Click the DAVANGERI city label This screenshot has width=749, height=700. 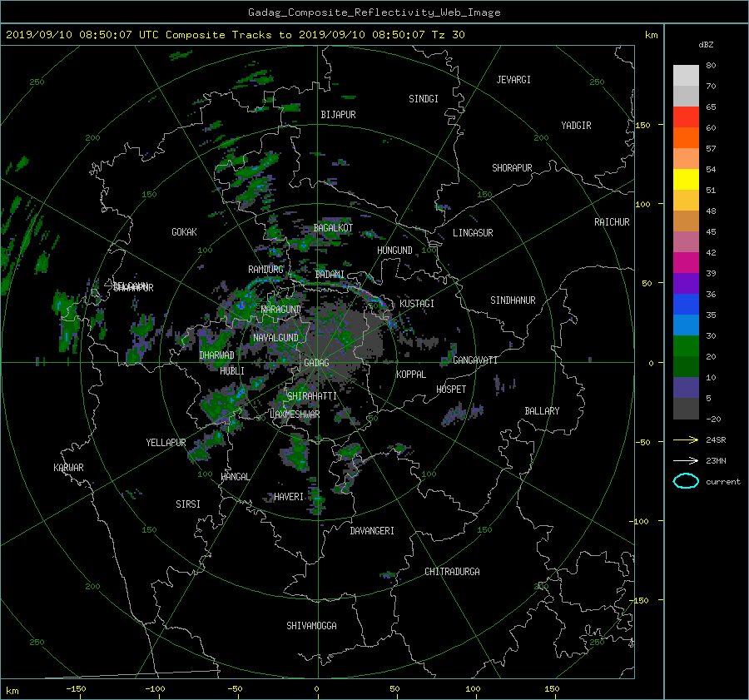(x=372, y=531)
